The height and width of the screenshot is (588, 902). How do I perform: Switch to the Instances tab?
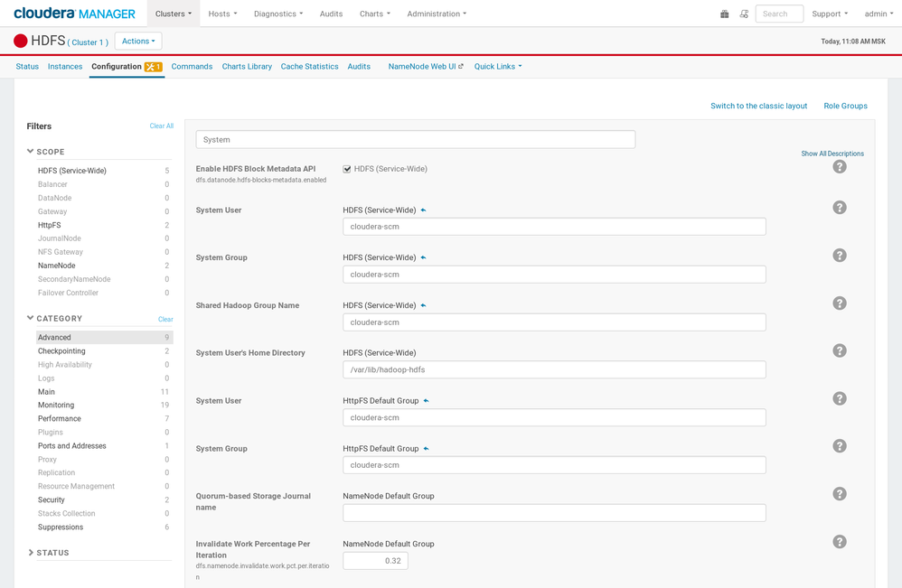point(64,66)
